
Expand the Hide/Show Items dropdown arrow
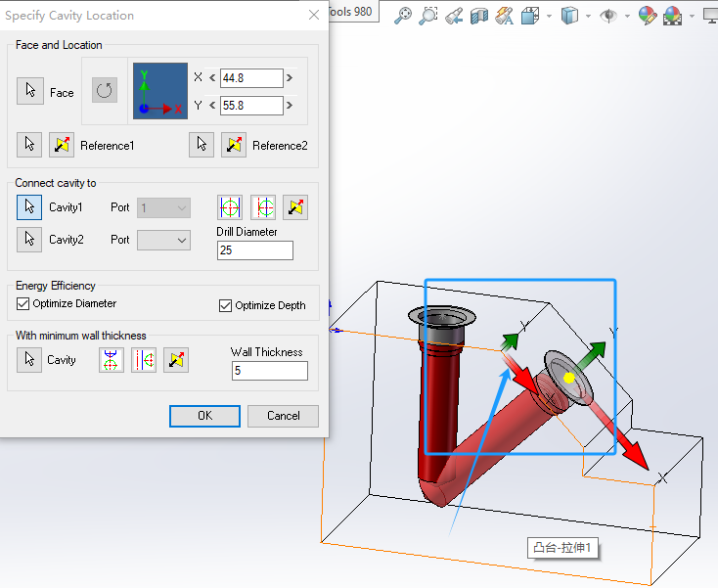(x=627, y=17)
